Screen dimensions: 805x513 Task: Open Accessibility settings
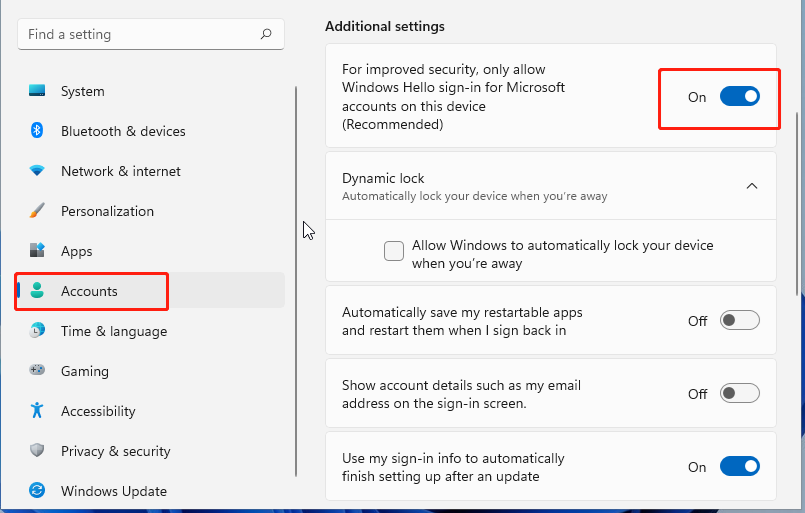[151, 411]
